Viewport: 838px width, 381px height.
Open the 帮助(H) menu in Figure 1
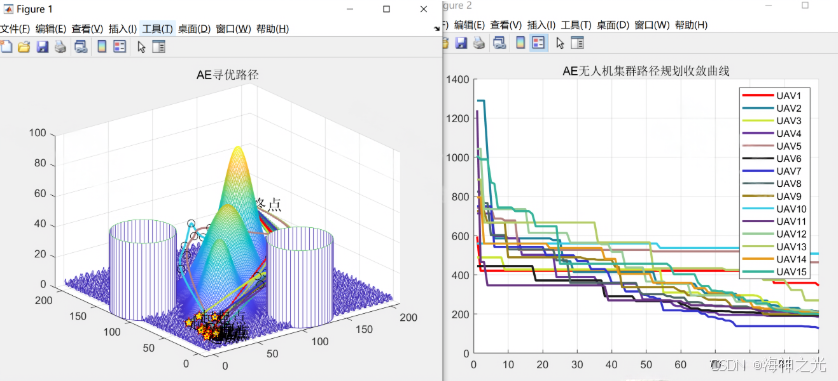click(x=273, y=29)
